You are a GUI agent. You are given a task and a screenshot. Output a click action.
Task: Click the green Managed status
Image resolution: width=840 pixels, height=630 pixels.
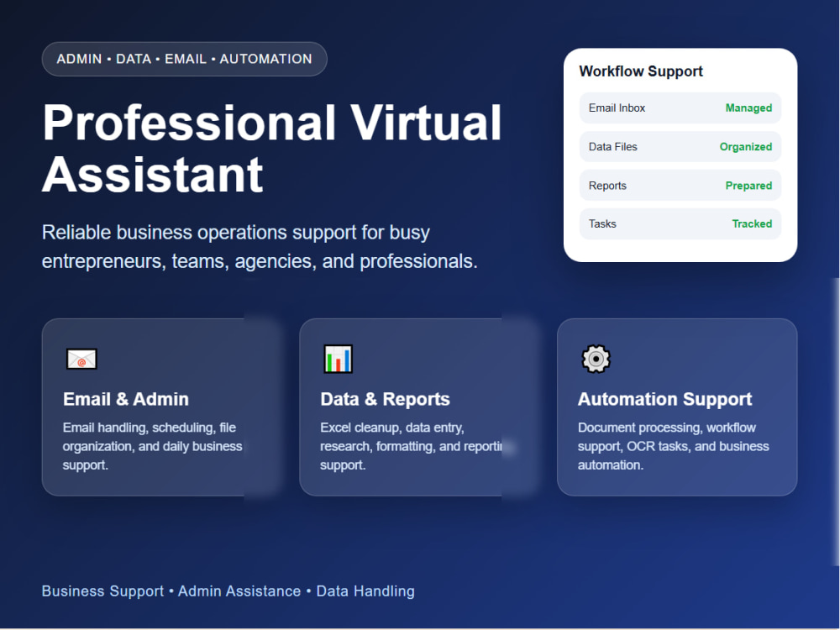748,108
